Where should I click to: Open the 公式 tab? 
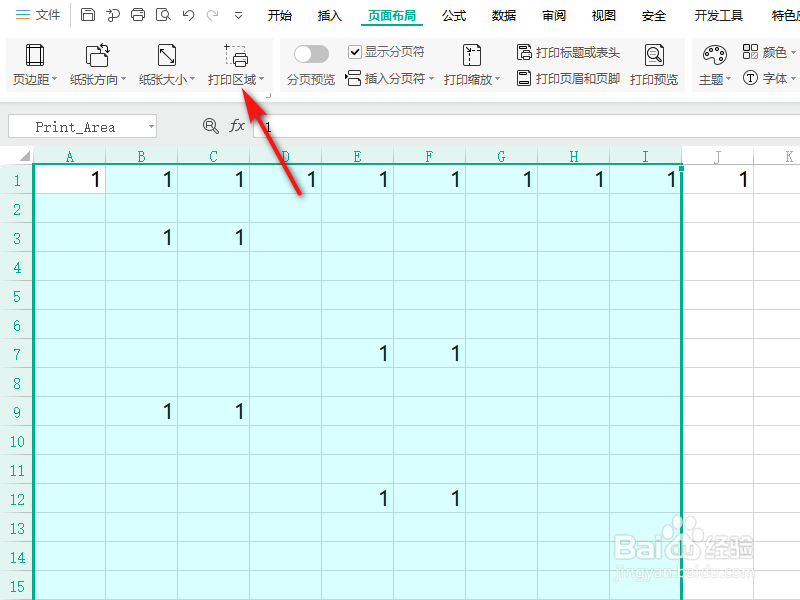click(454, 16)
